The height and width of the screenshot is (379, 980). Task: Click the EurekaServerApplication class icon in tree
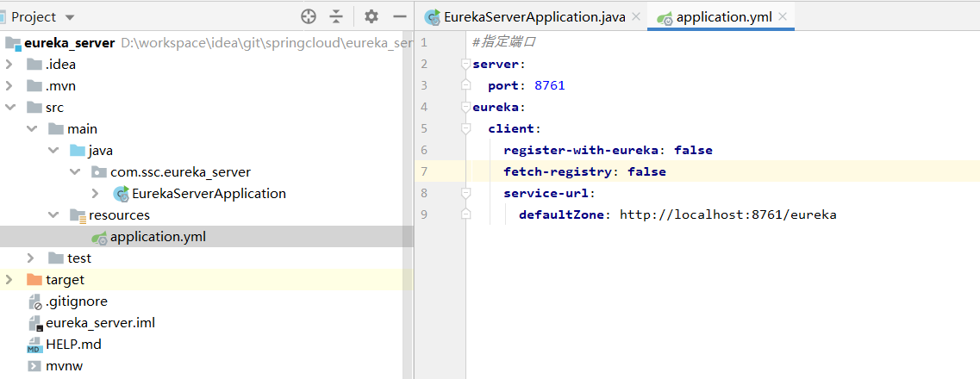coord(121,194)
